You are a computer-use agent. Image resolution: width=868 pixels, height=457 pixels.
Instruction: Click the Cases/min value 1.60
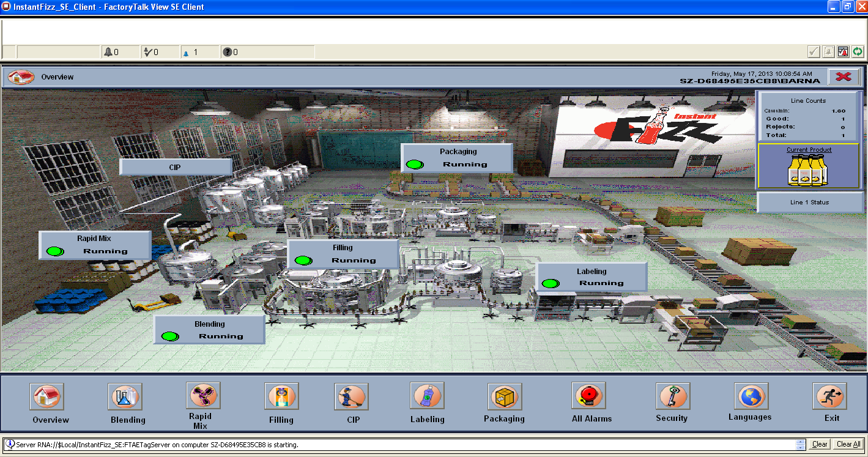838,111
